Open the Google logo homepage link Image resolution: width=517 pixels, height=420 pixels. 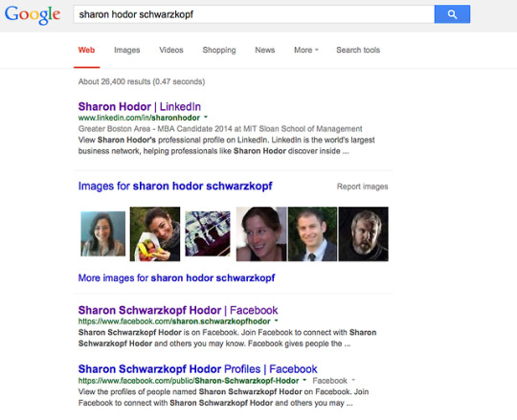[33, 14]
